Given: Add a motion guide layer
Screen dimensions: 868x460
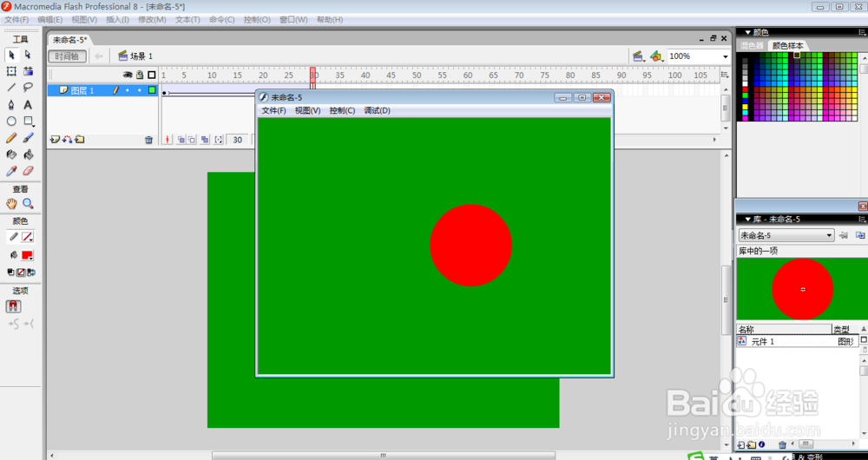Looking at the screenshot, I should tap(67, 140).
